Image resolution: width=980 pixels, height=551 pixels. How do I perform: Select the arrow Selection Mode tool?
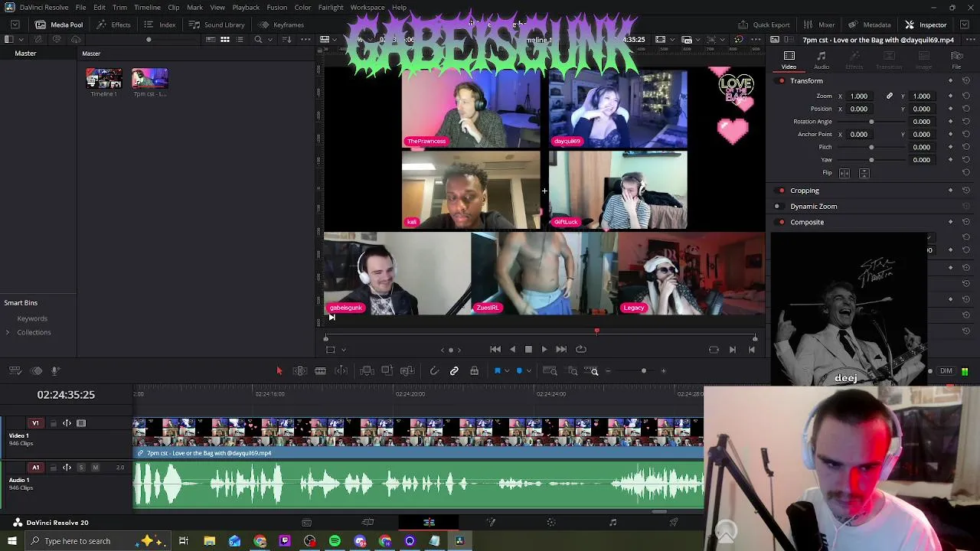[x=279, y=371]
